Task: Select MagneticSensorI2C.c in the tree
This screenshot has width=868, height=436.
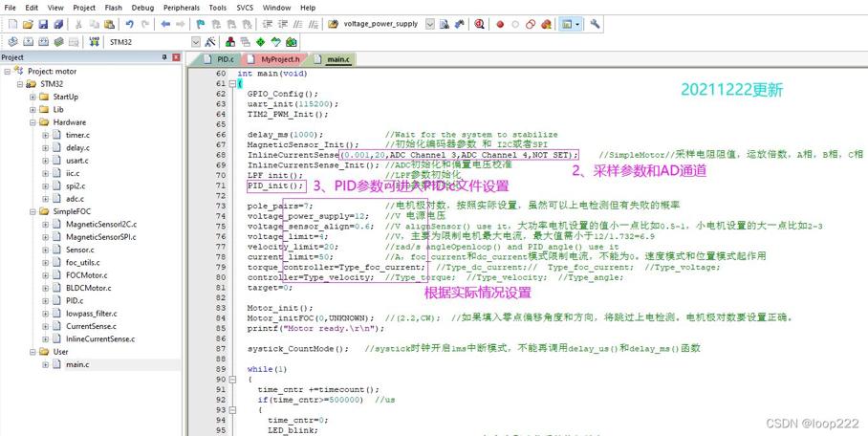Action: click(x=100, y=225)
